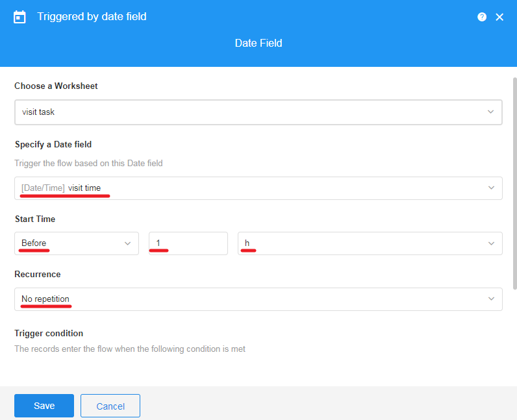
Task: Click the vertical scrollbar on the right side
Action: 514,182
